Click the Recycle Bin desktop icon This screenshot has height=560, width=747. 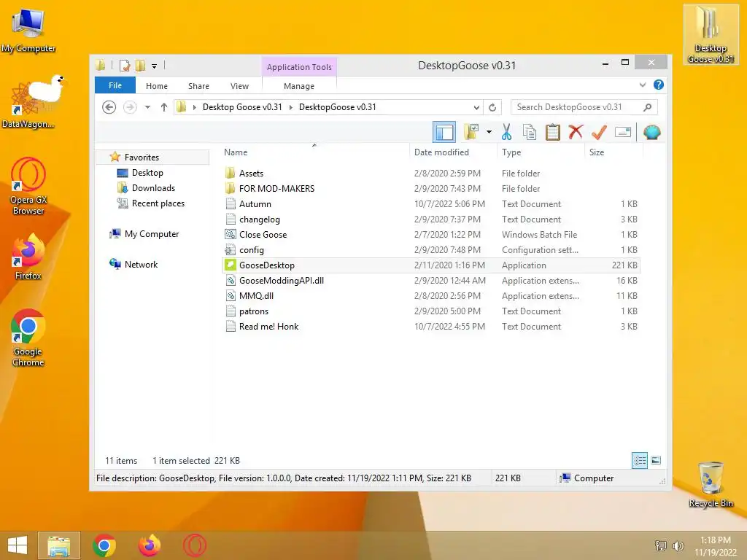click(711, 484)
